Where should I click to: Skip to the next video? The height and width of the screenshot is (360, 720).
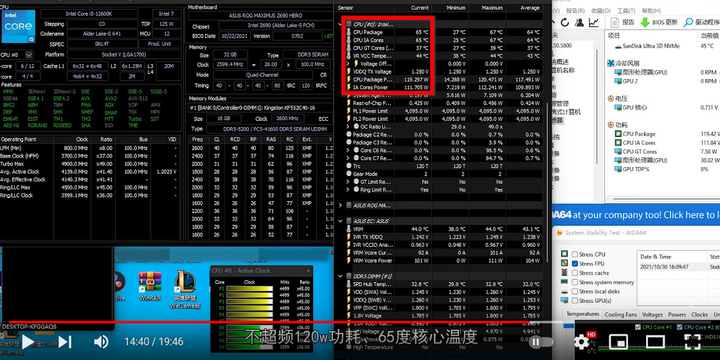[x=65, y=341]
